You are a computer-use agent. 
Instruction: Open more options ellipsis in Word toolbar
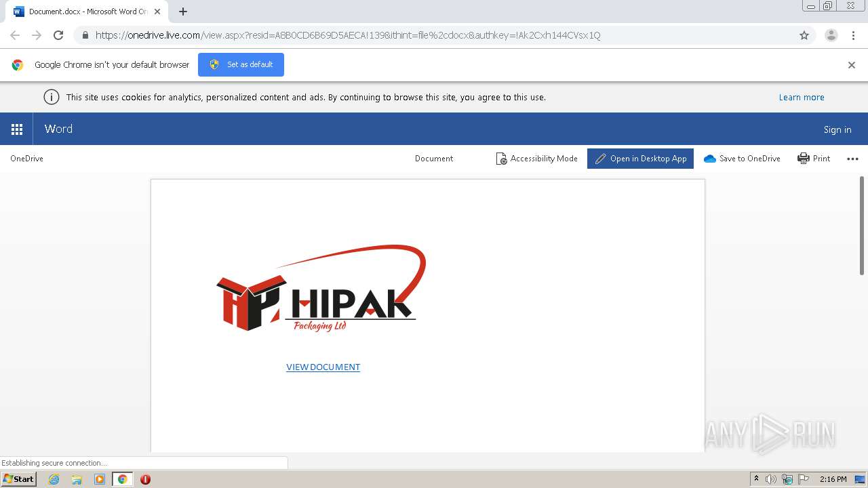coord(853,159)
